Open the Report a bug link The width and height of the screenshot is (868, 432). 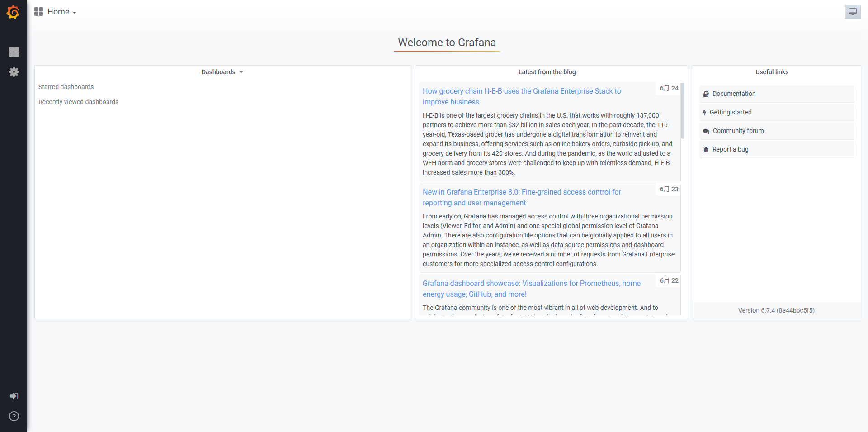tap(776, 150)
